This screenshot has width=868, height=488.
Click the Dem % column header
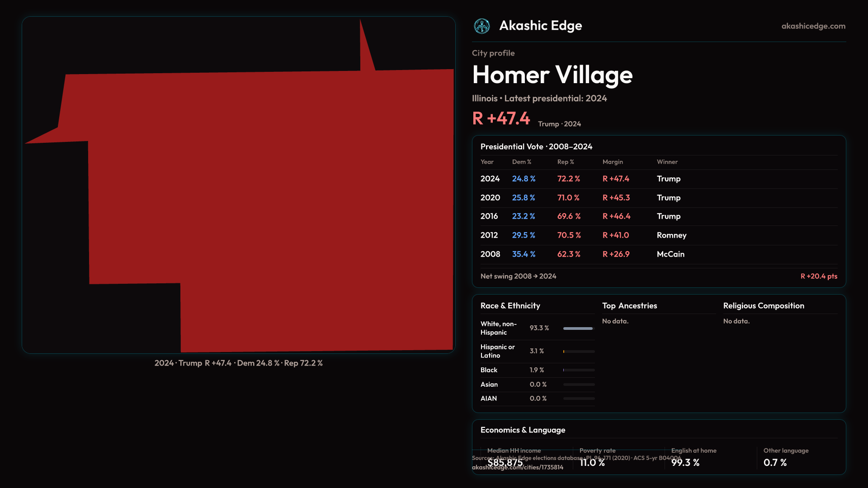coord(521,162)
